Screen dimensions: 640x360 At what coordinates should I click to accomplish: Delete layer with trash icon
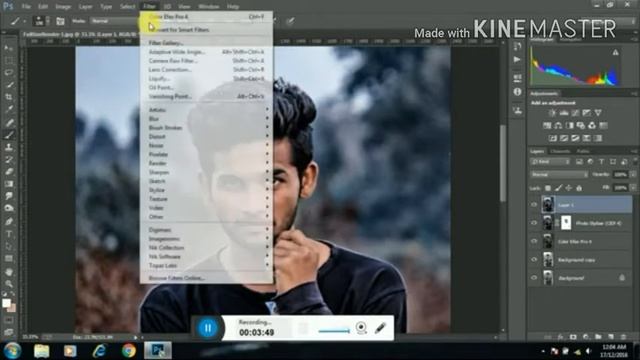coord(623,337)
